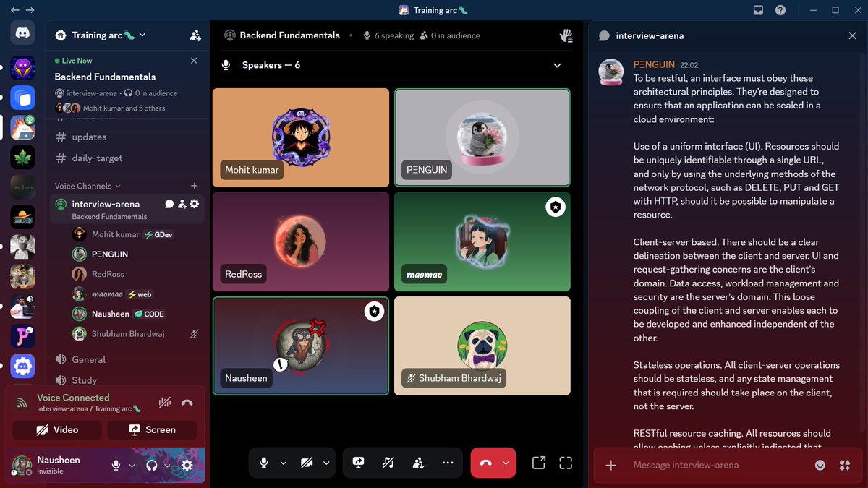The width and height of the screenshot is (868, 488).
Task: Open the green leaf server icon
Action: 22,157
